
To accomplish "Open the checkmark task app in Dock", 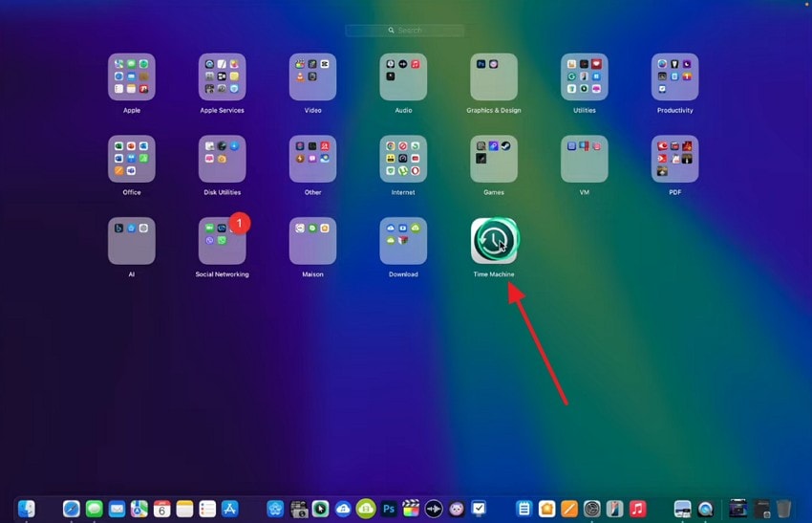I will click(x=479, y=509).
